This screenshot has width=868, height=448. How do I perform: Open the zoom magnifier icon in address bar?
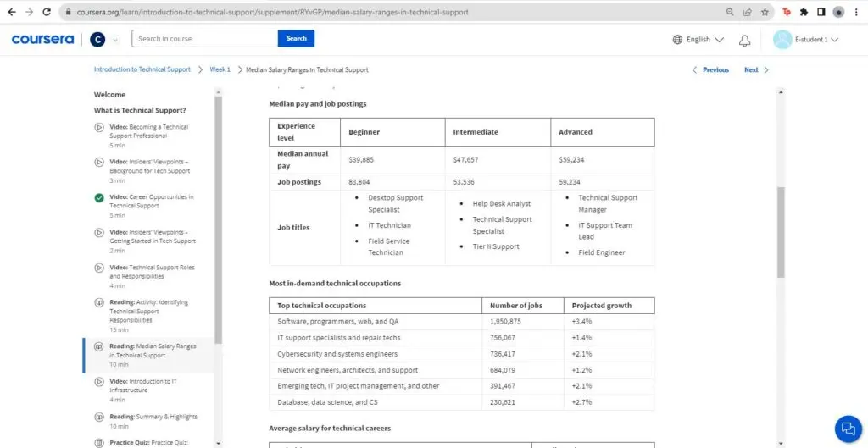click(x=730, y=12)
